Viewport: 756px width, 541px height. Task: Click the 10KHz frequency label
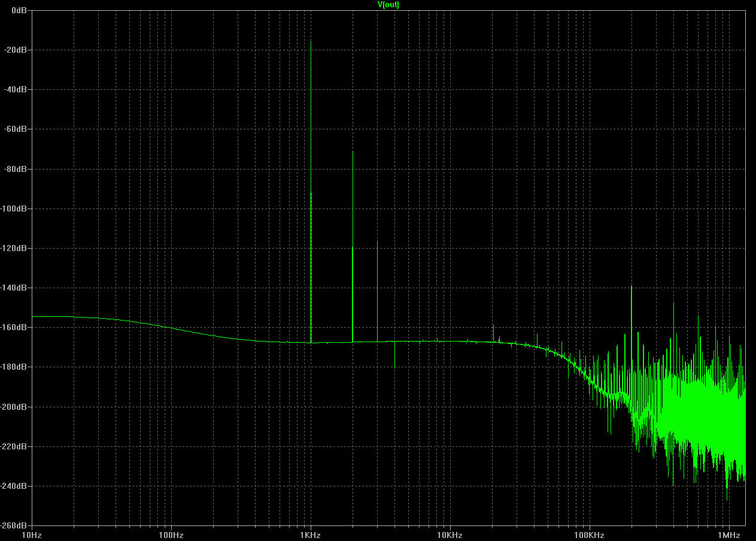pos(450,534)
